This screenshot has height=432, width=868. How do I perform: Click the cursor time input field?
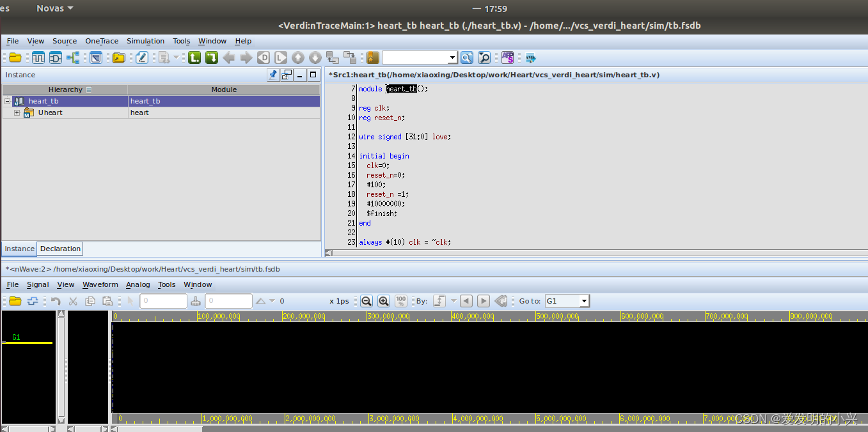tap(163, 301)
